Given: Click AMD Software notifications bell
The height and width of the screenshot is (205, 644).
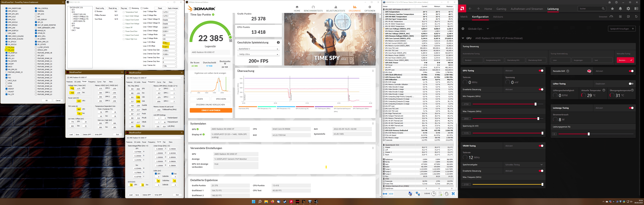Looking at the screenshot, I should (620, 9).
